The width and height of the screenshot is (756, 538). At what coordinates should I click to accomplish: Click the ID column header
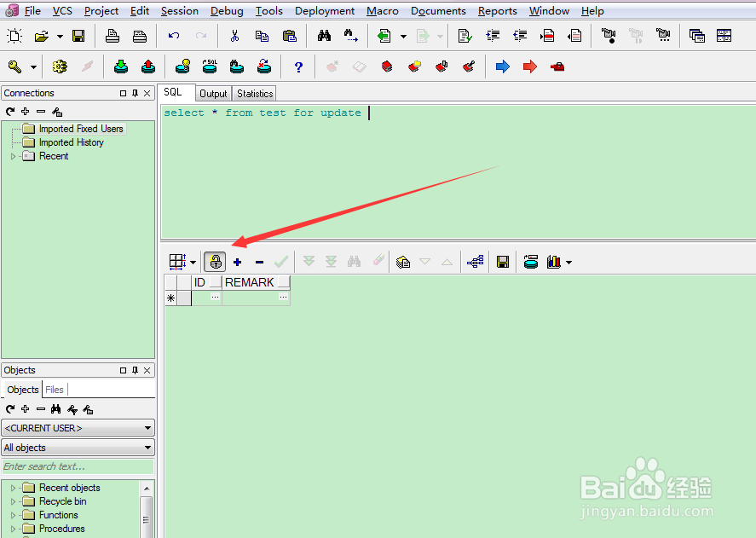click(207, 282)
